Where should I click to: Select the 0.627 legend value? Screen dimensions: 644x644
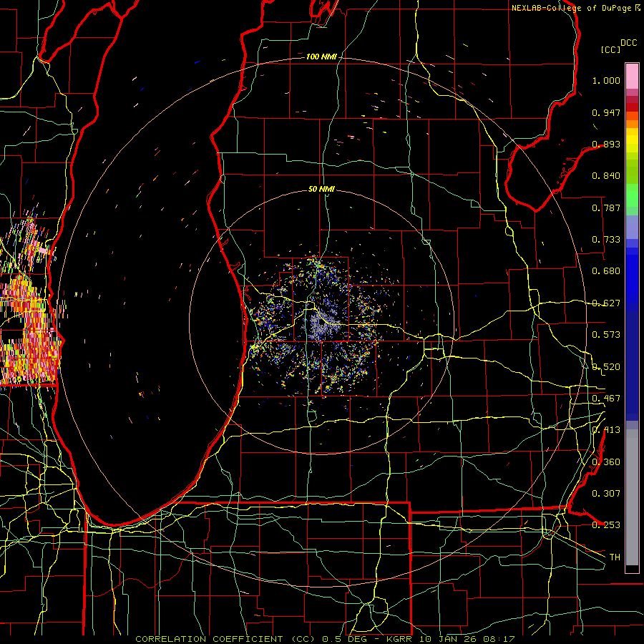606,303
